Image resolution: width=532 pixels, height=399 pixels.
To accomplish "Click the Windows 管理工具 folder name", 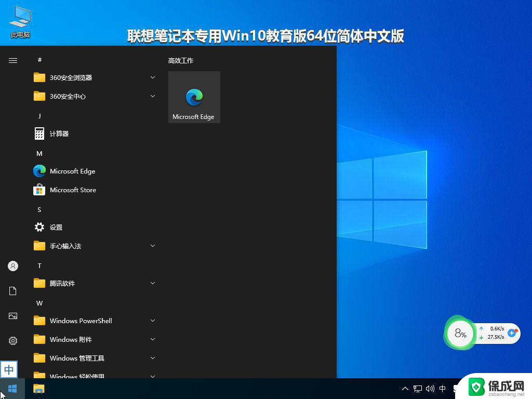I will point(77,358).
